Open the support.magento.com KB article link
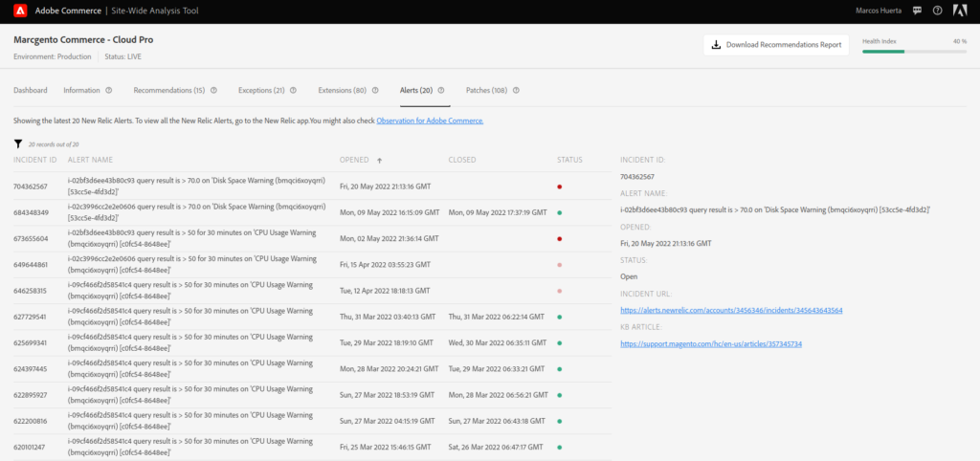This screenshot has width=980, height=461. (711, 344)
